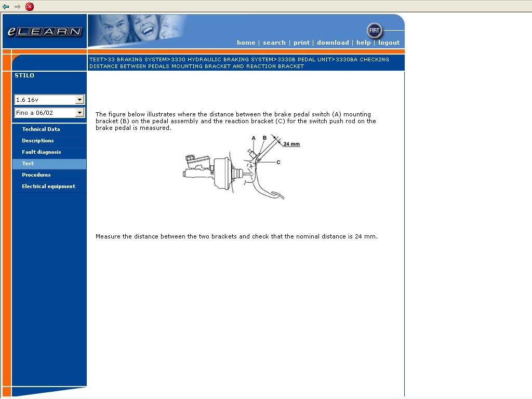Click the red stop/close icon

click(30, 6)
